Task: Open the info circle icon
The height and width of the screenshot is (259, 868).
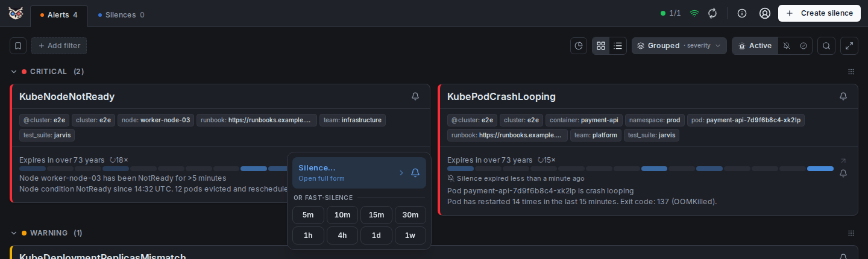Action: [x=742, y=13]
